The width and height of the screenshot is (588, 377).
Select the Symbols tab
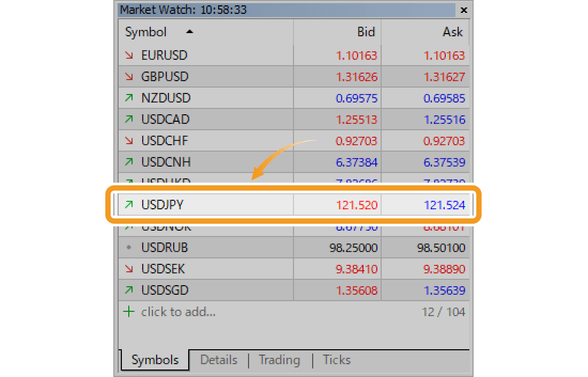click(x=154, y=360)
